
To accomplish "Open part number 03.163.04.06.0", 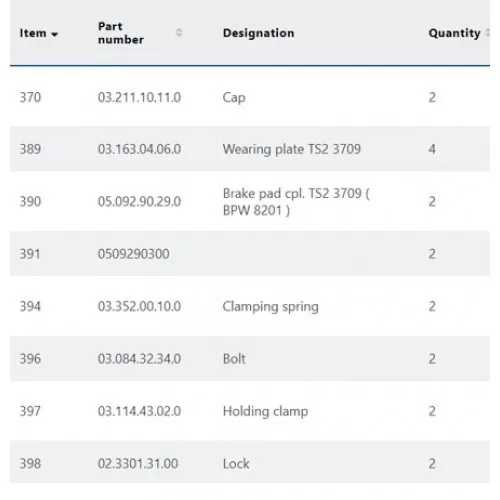I will tap(139, 149).
